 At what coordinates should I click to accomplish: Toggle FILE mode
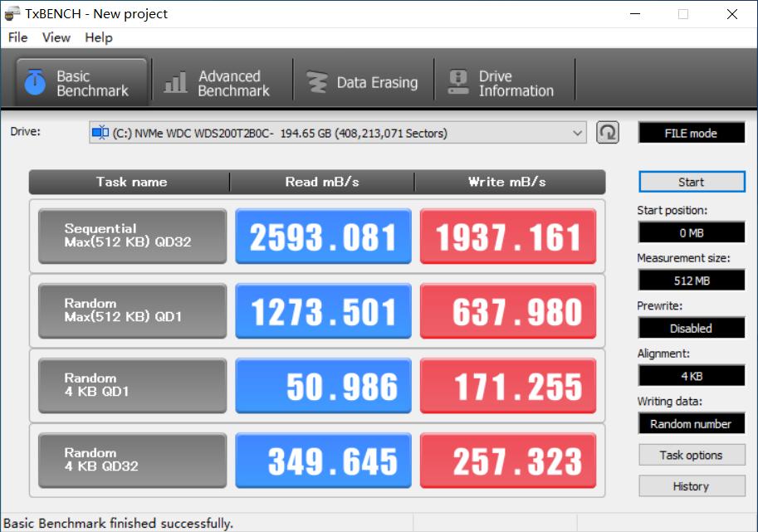coord(691,132)
